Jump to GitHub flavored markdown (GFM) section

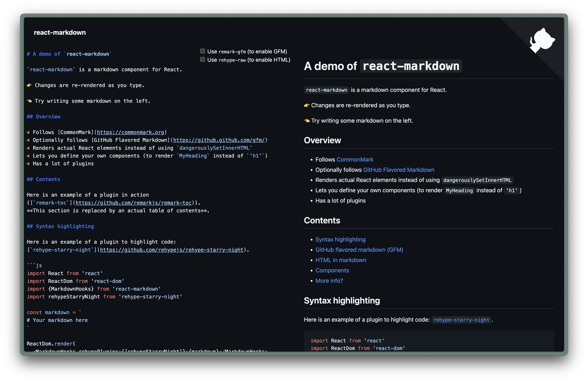pos(359,250)
